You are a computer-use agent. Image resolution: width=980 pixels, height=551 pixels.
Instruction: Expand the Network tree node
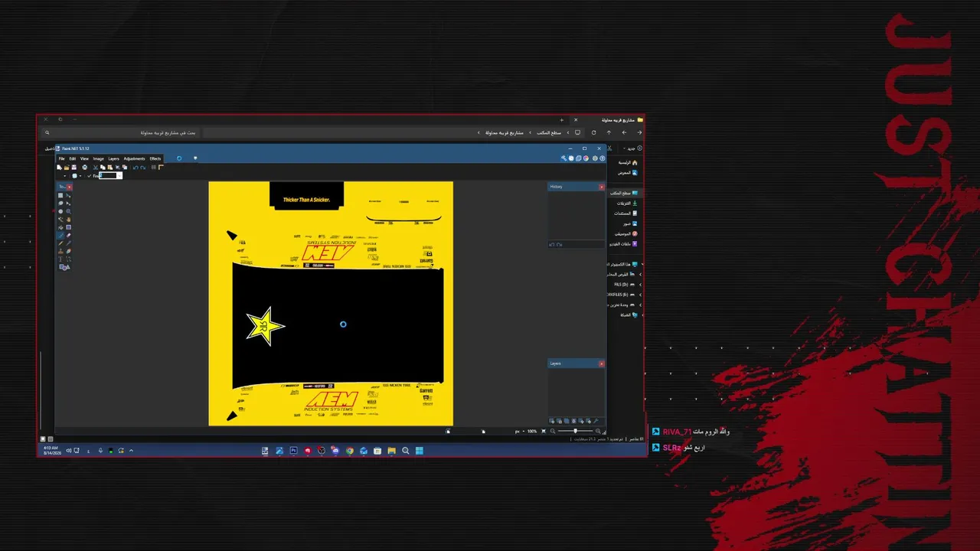(x=641, y=315)
